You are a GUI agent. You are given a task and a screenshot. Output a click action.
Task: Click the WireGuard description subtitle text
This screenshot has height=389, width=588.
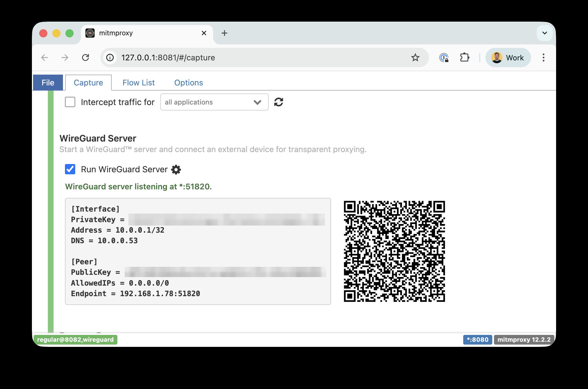(x=213, y=150)
